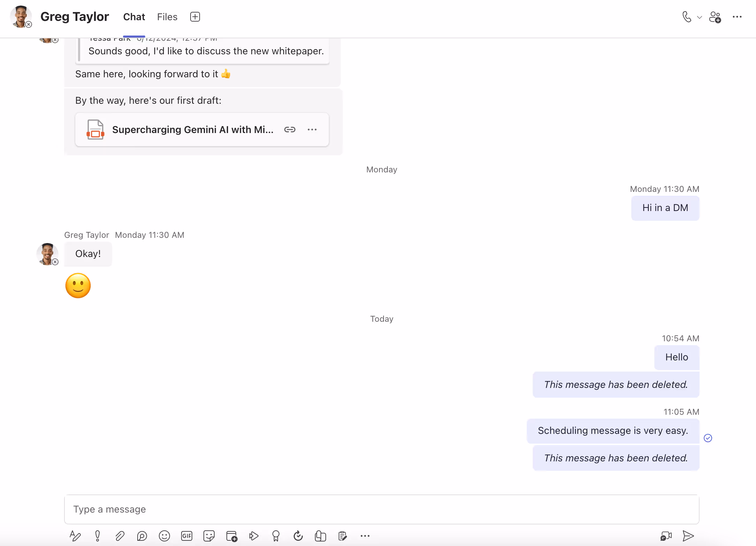Click the Type a message field
The image size is (756, 546).
coord(381,509)
